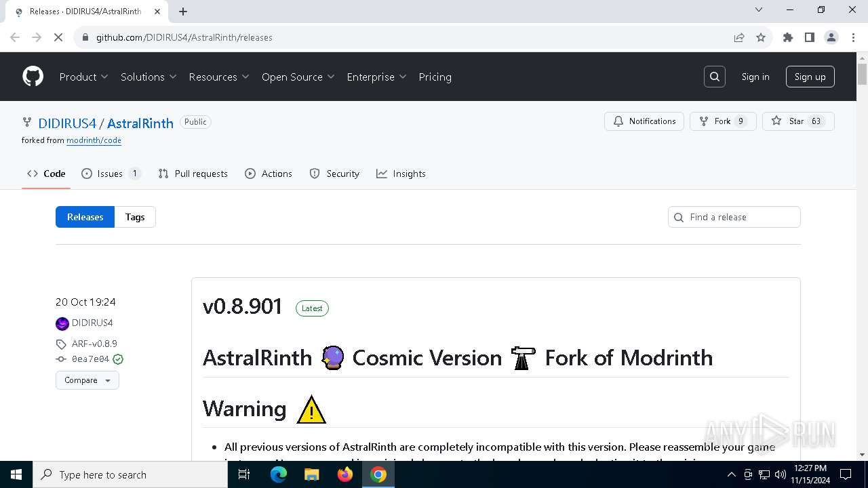View site information icon in address bar
Screen dimensions: 868x488
[x=85, y=37]
